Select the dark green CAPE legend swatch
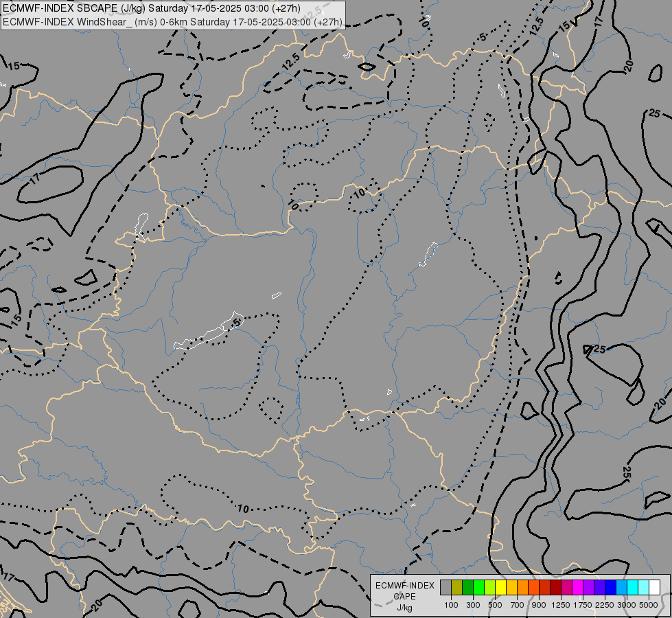The height and width of the screenshot is (618, 672). pyautogui.click(x=467, y=588)
